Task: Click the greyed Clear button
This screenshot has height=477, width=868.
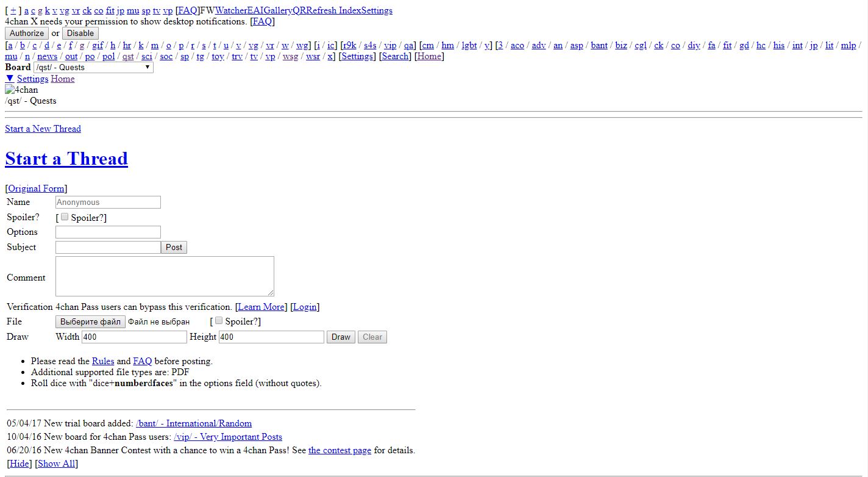Action: (x=372, y=337)
